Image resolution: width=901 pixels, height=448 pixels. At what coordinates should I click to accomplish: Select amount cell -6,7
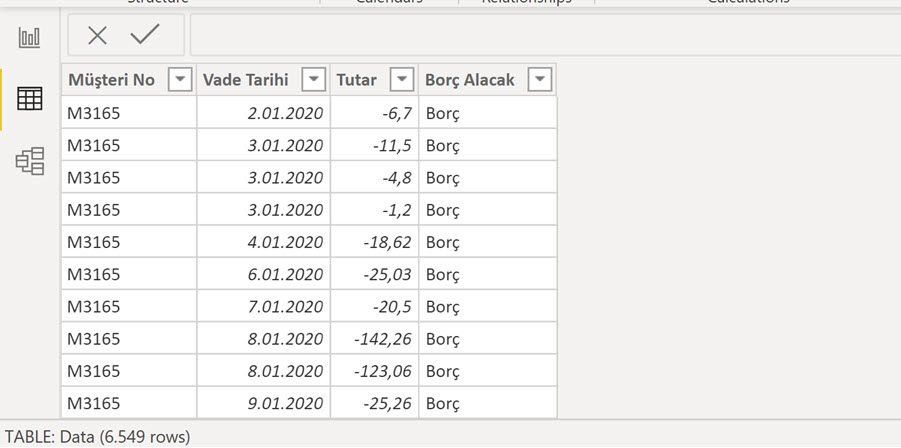(x=374, y=113)
